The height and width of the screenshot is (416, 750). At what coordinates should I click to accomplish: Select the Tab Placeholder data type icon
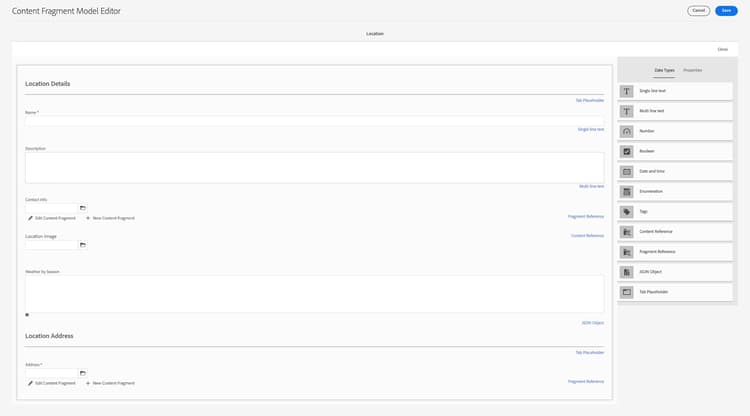tap(626, 292)
